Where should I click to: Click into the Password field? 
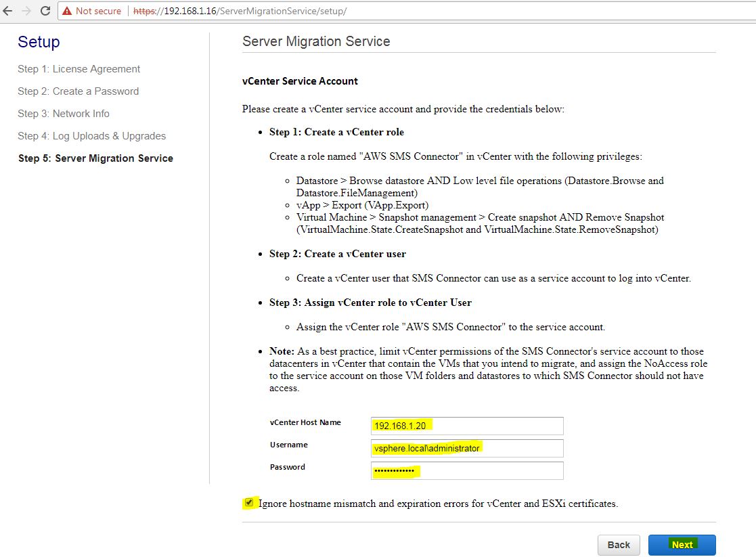[466, 470]
